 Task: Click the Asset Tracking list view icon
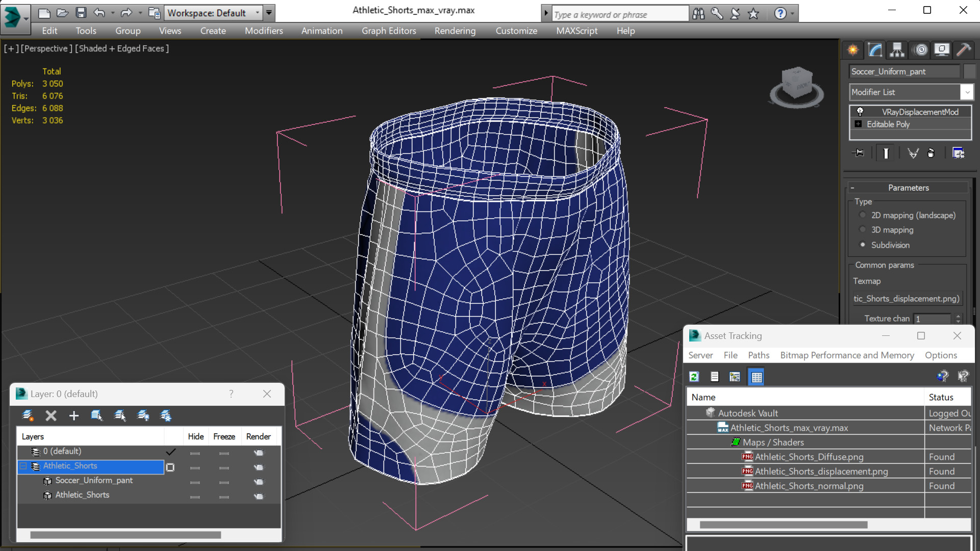coord(714,377)
